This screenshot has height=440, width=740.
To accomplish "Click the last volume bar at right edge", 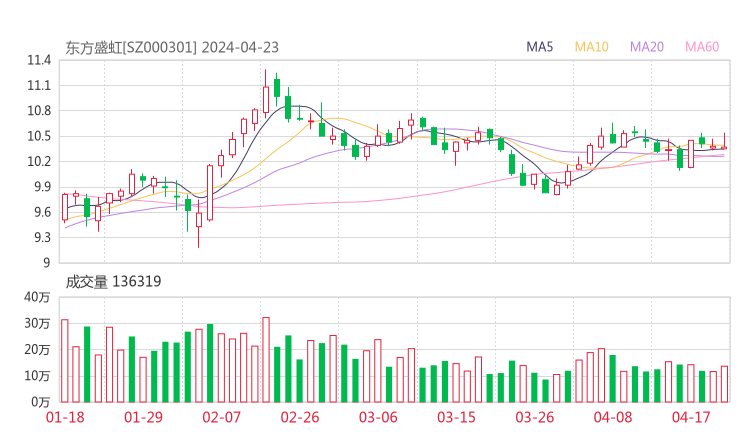I will 724,384.
